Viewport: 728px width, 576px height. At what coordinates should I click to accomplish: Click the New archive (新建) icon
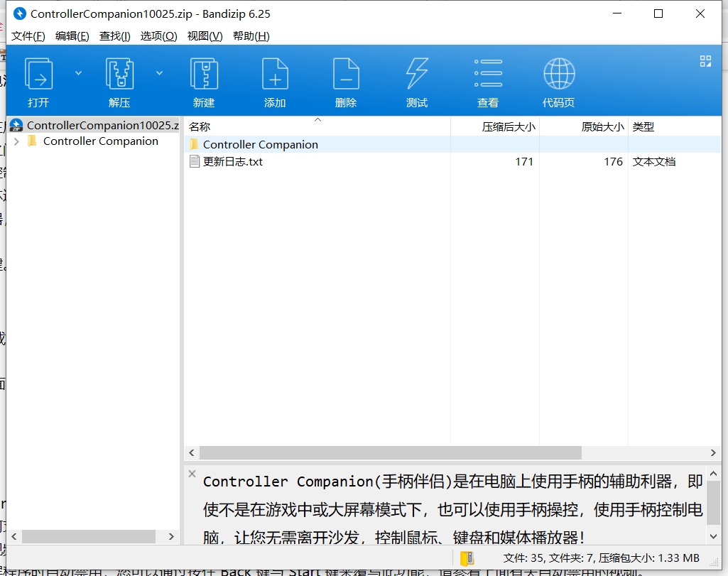pyautogui.click(x=204, y=74)
